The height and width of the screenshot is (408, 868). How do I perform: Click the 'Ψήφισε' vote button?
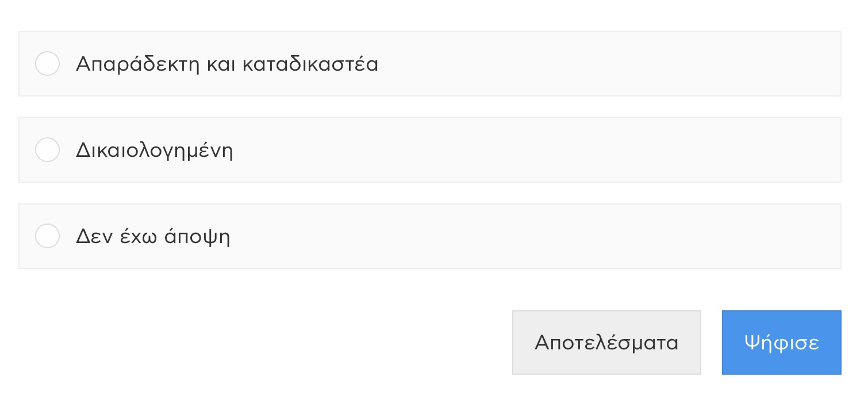[x=782, y=342]
